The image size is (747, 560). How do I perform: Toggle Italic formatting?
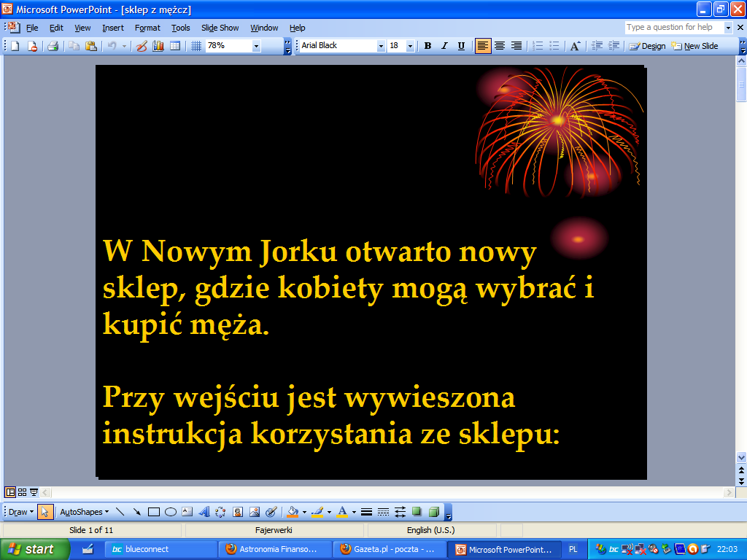point(444,46)
